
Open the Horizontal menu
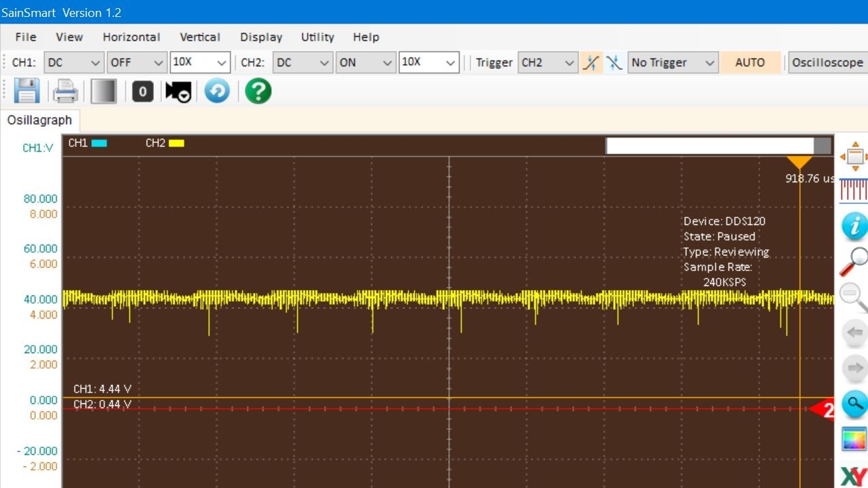pyautogui.click(x=132, y=37)
